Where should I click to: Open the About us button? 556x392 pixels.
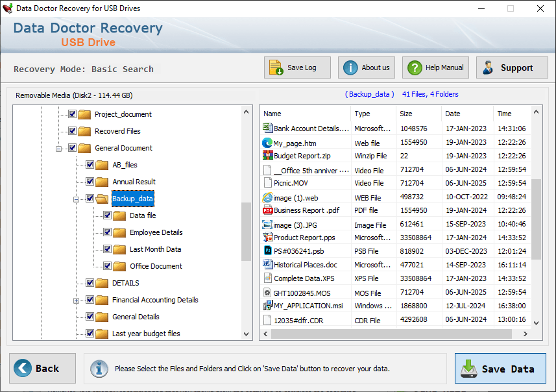coord(367,67)
